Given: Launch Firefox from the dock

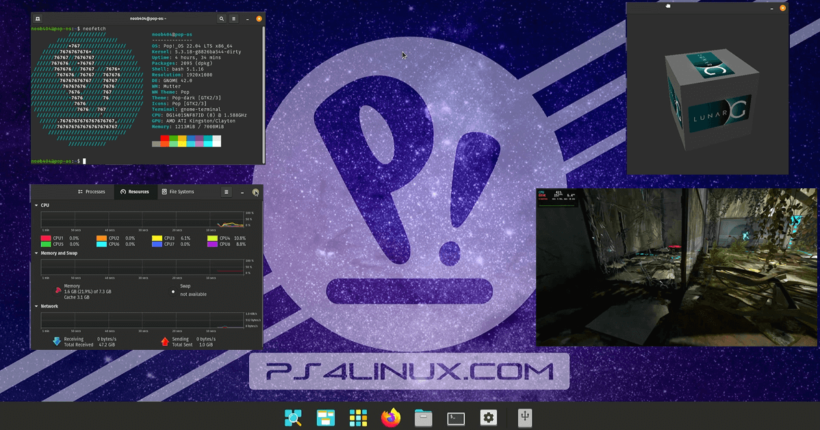Looking at the screenshot, I should [x=391, y=417].
